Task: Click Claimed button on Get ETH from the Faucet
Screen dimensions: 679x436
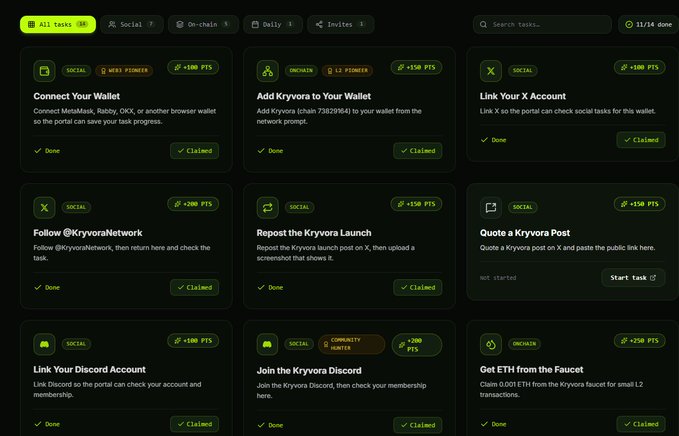Action: click(x=641, y=424)
